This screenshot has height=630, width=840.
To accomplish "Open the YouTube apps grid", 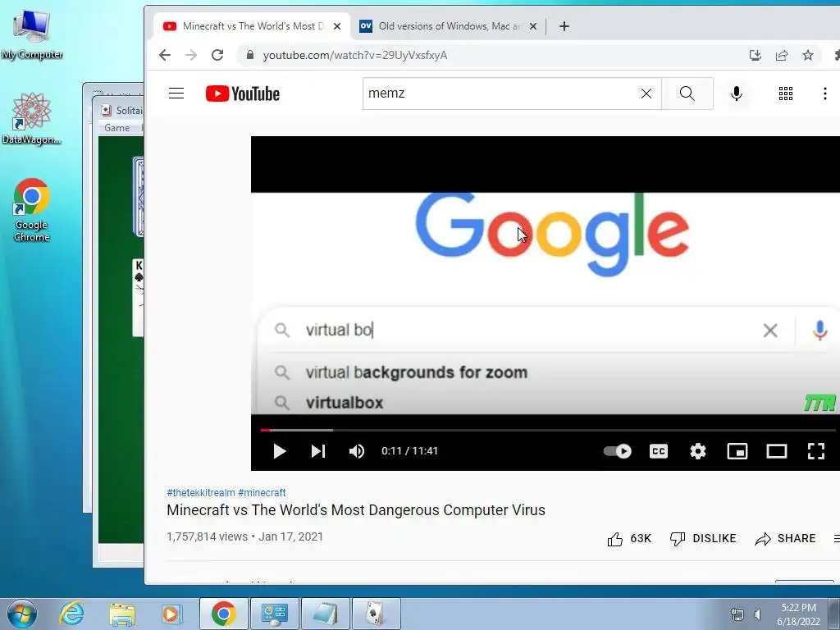I will coord(785,94).
